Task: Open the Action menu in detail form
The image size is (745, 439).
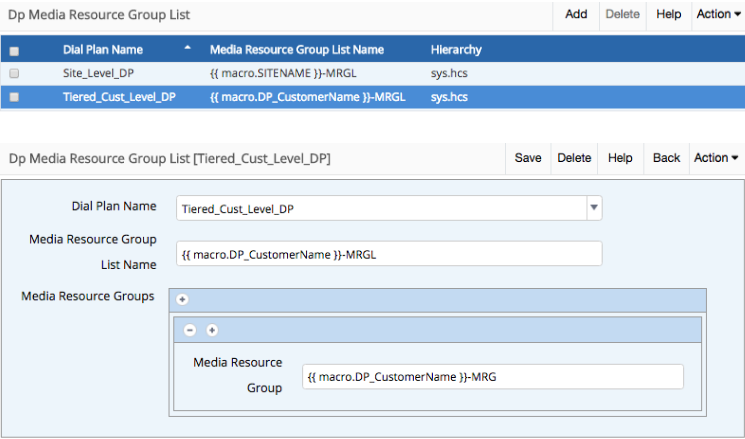Action: [x=716, y=158]
